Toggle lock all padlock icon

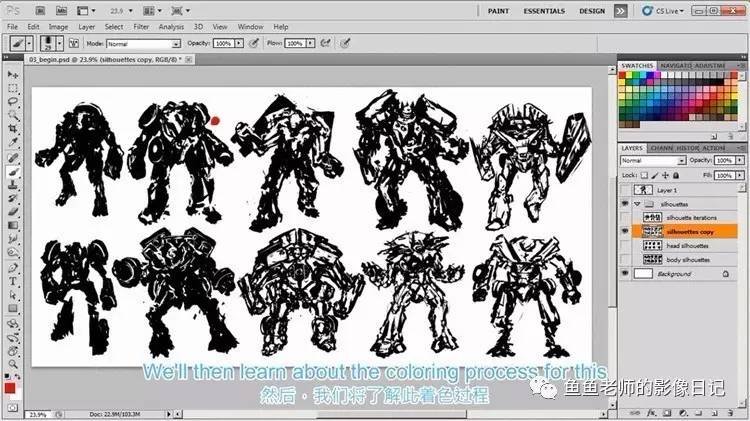(x=676, y=176)
